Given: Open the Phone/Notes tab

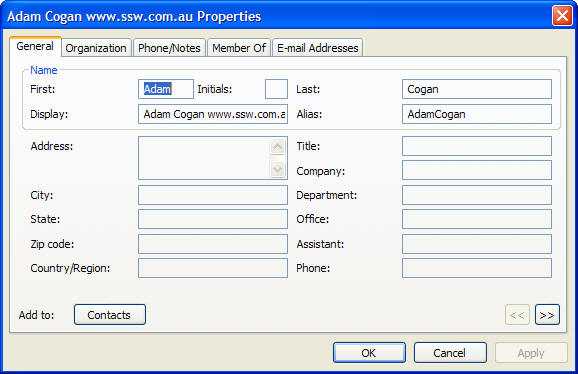Looking at the screenshot, I should (169, 48).
